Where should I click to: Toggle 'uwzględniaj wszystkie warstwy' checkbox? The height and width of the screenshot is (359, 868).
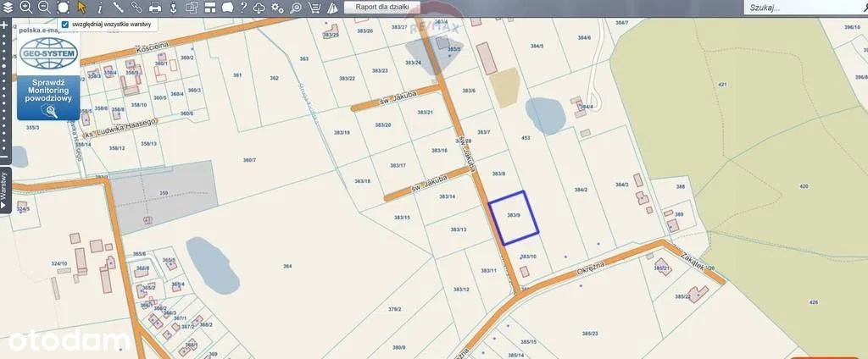click(x=65, y=24)
